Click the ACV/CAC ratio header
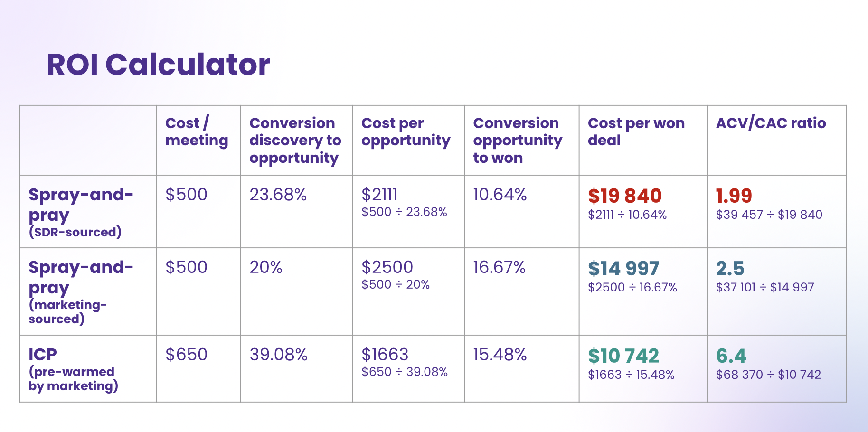Viewport: 868px width, 432px height. pyautogui.click(x=771, y=123)
